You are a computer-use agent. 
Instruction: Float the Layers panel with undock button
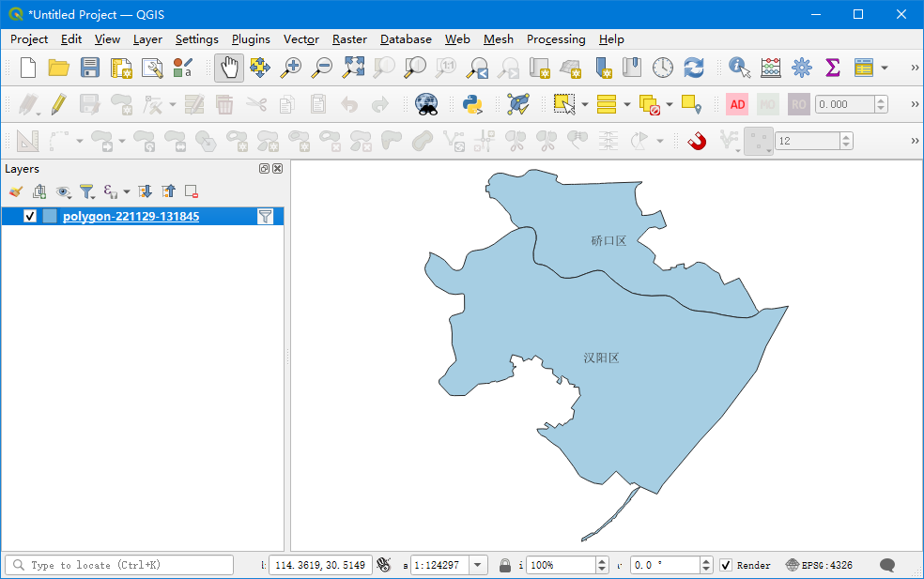[x=264, y=169]
